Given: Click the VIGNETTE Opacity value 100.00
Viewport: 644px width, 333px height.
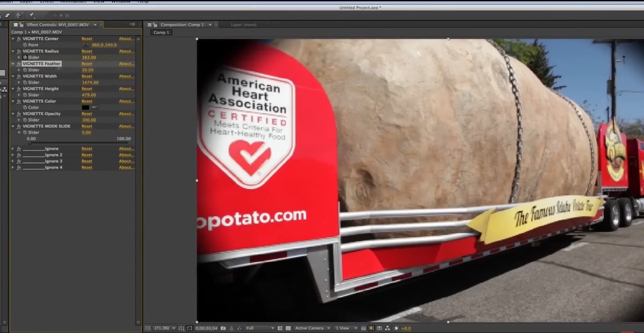Looking at the screenshot, I should (89, 120).
